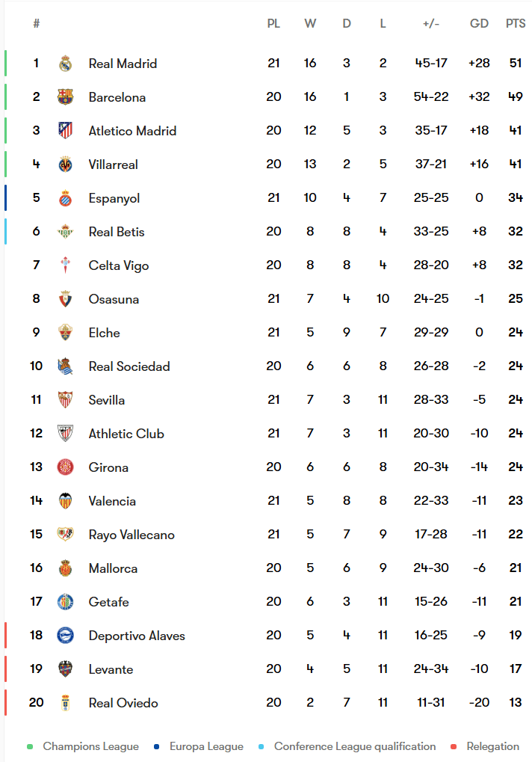Select the Rayo Vallecano team name

tap(132, 535)
